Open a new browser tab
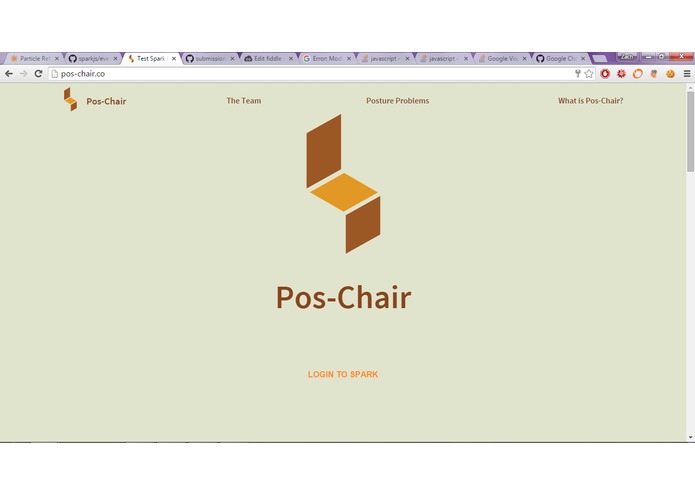 (600, 58)
